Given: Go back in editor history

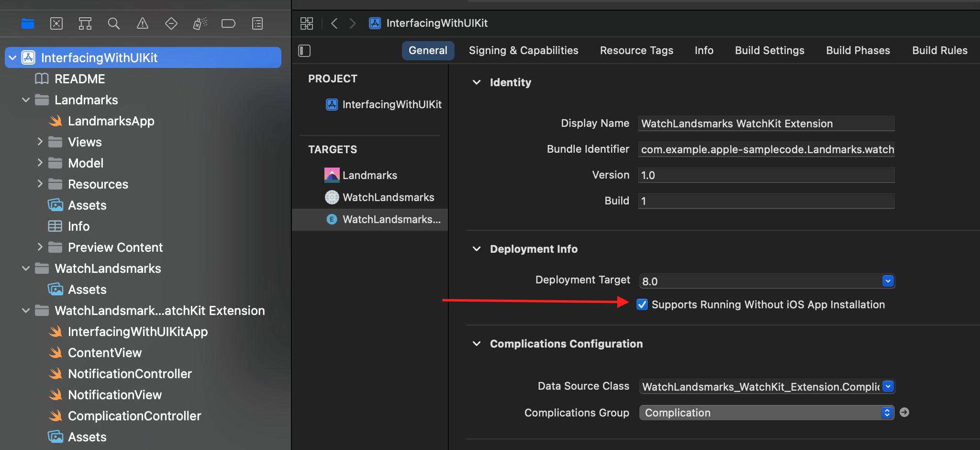Looking at the screenshot, I should 334,23.
